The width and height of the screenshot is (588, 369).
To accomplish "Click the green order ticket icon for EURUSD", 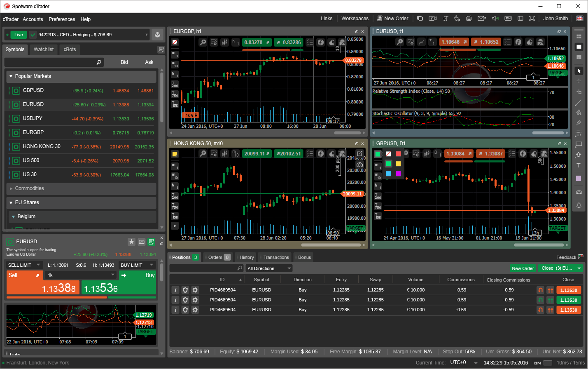I will (x=152, y=242).
